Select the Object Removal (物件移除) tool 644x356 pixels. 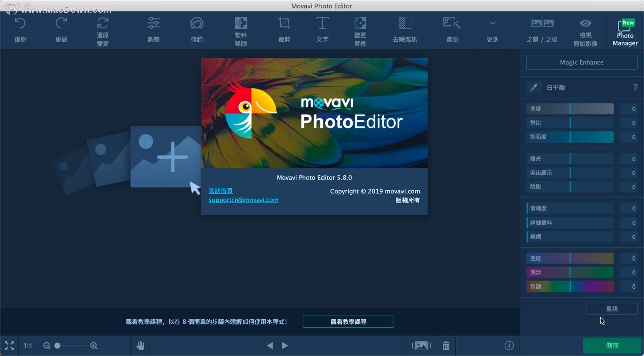click(x=241, y=31)
